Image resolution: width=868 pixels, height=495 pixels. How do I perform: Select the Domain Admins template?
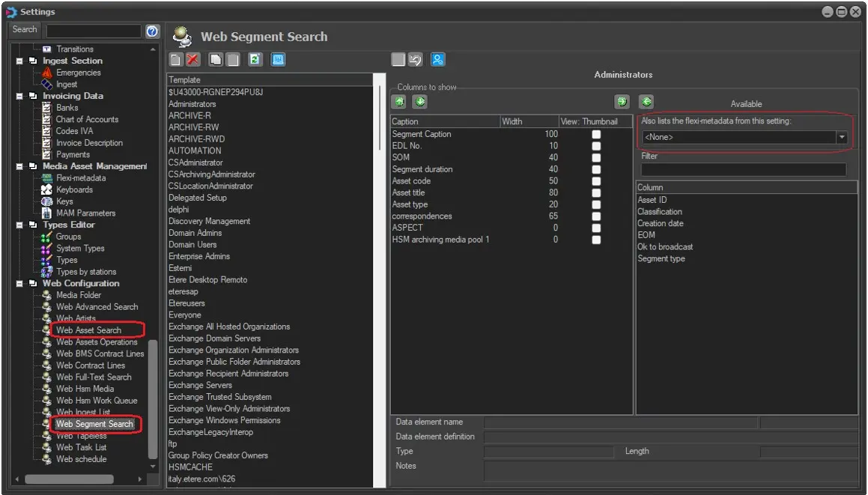pos(195,233)
